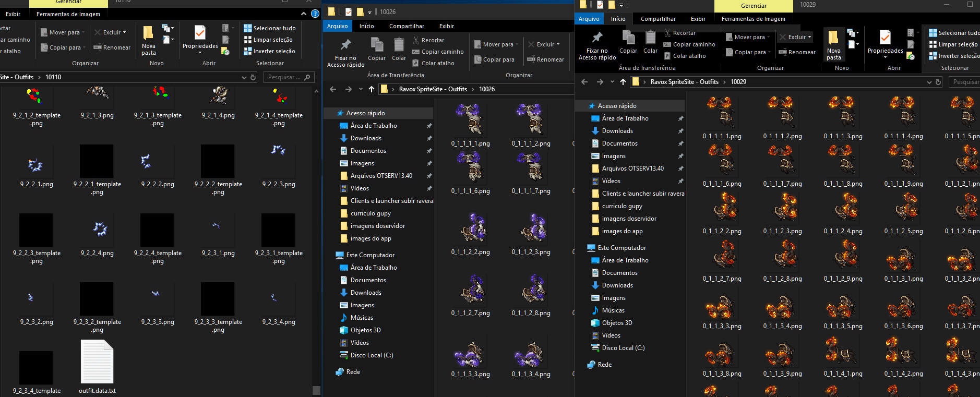Click Inverter seleção in the 10110 window
The height and width of the screenshot is (397, 980).
click(269, 51)
